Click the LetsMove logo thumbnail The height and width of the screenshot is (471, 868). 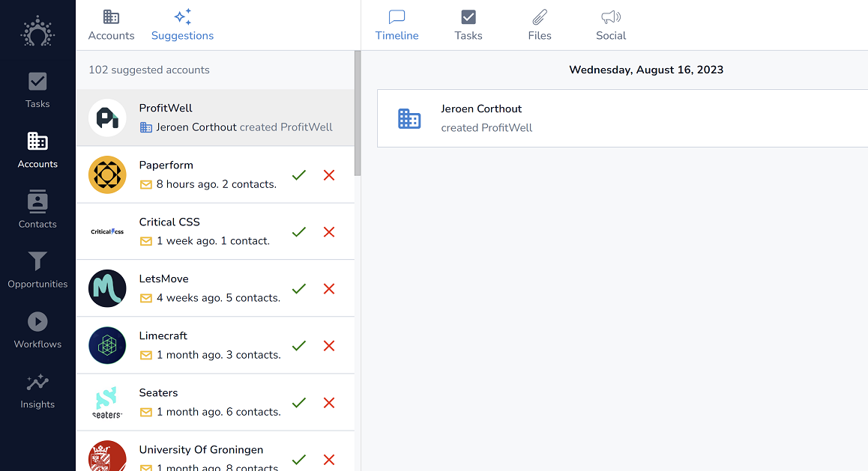(x=107, y=288)
